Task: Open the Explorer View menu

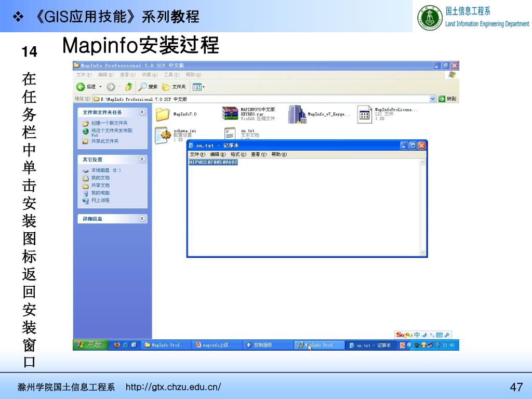Action: (127, 75)
